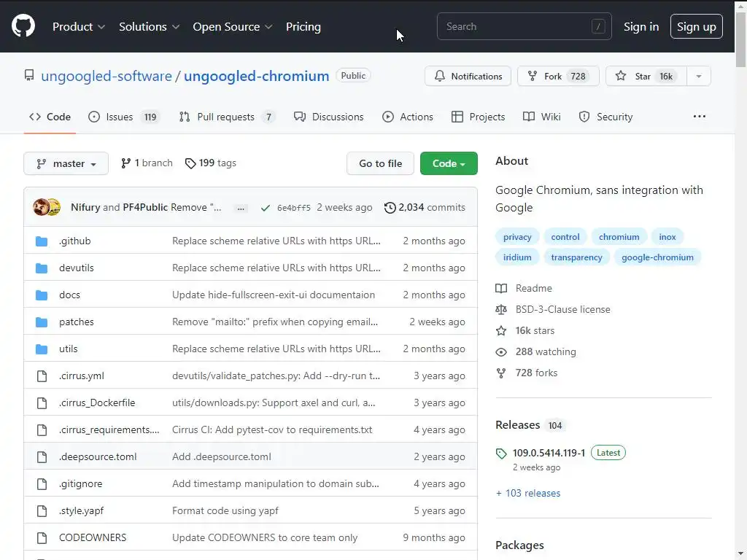
Task: Fork the repository with Fork button
Action: [558, 76]
